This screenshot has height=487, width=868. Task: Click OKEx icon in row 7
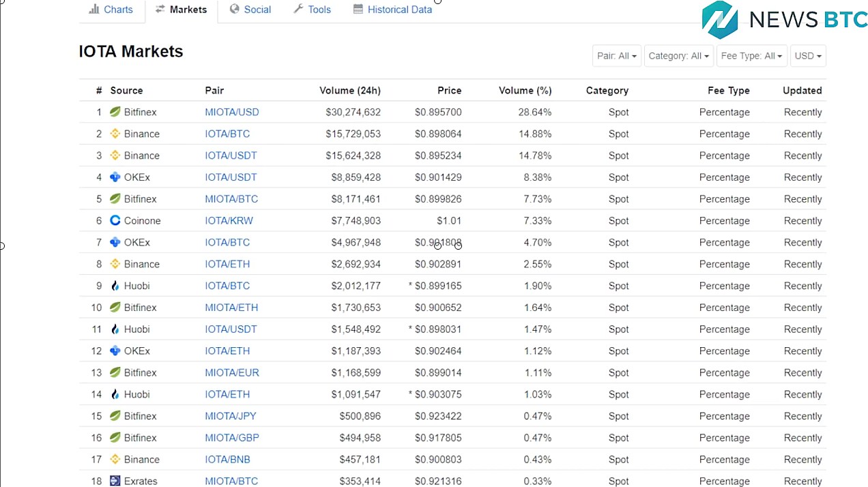tap(115, 242)
